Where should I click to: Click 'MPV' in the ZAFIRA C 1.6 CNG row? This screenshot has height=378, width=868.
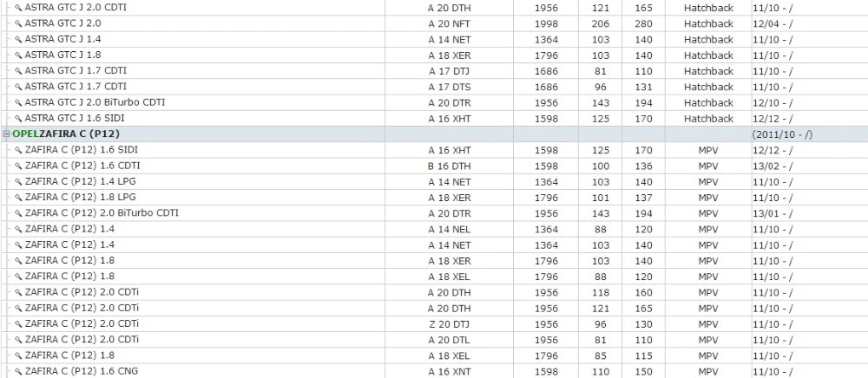(x=708, y=372)
